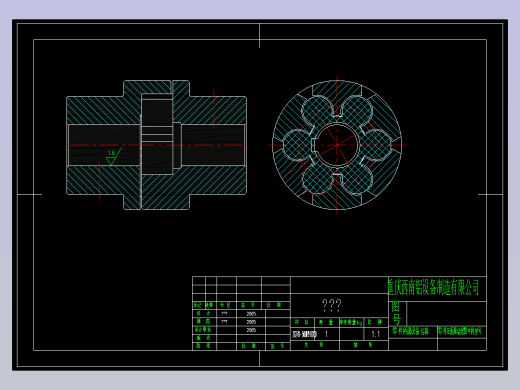520x390 pixels.
Task: Click the '1:1' scale value
Action: point(376,334)
